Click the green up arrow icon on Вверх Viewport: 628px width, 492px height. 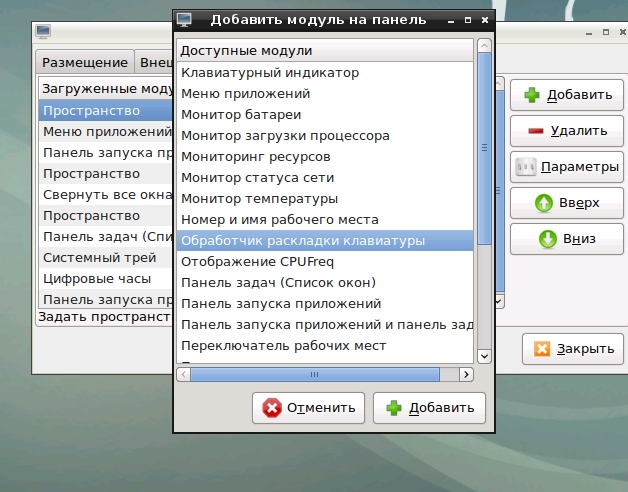point(546,203)
